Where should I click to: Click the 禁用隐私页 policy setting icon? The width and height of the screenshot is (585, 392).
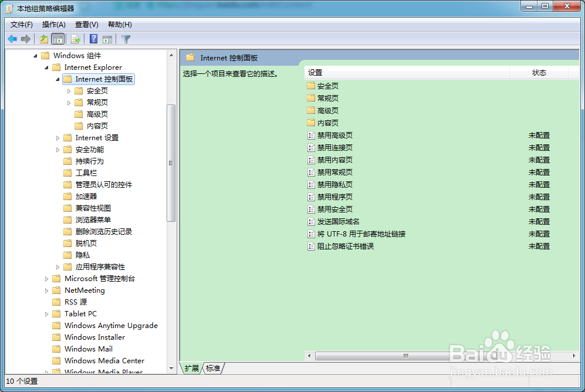(311, 185)
